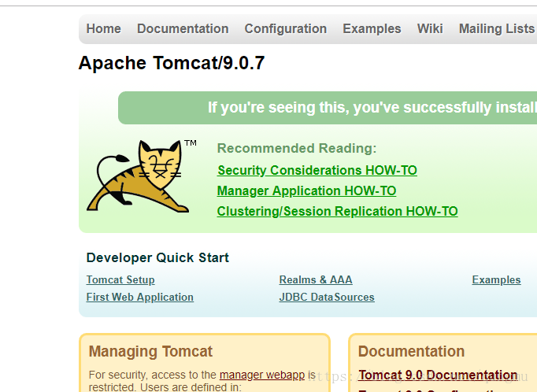This screenshot has height=392, width=537.
Task: Open Tomcat 9.0 Documentation link
Action: (x=438, y=375)
